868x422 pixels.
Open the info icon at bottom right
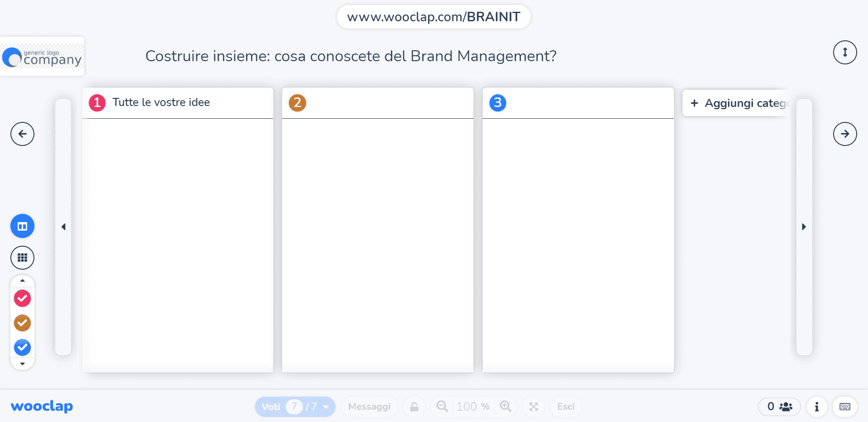(817, 407)
